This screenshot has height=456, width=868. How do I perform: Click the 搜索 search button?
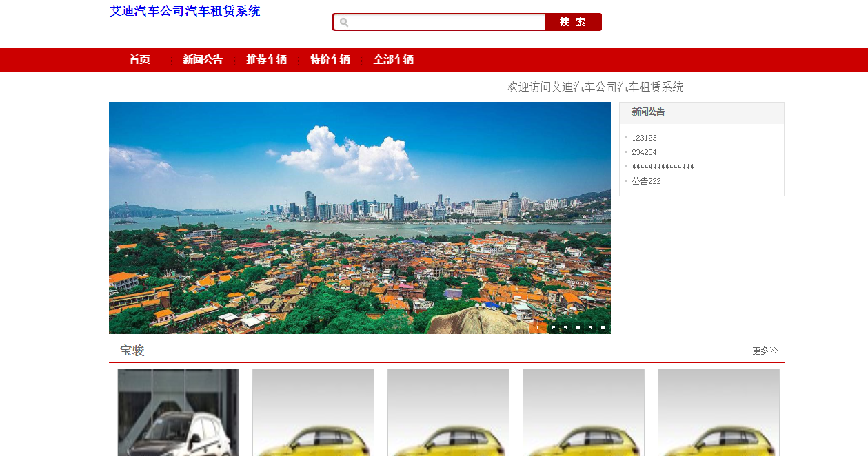tap(573, 22)
